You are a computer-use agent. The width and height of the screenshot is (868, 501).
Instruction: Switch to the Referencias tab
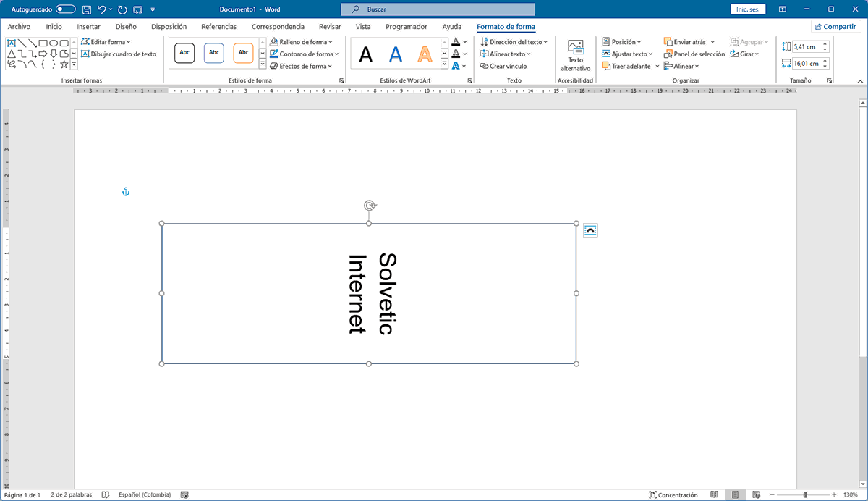coord(218,27)
